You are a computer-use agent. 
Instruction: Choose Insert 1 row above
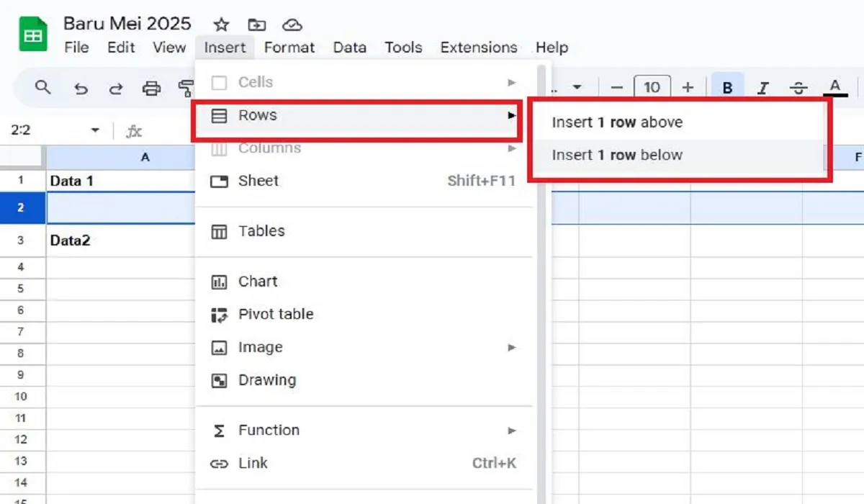pos(616,122)
